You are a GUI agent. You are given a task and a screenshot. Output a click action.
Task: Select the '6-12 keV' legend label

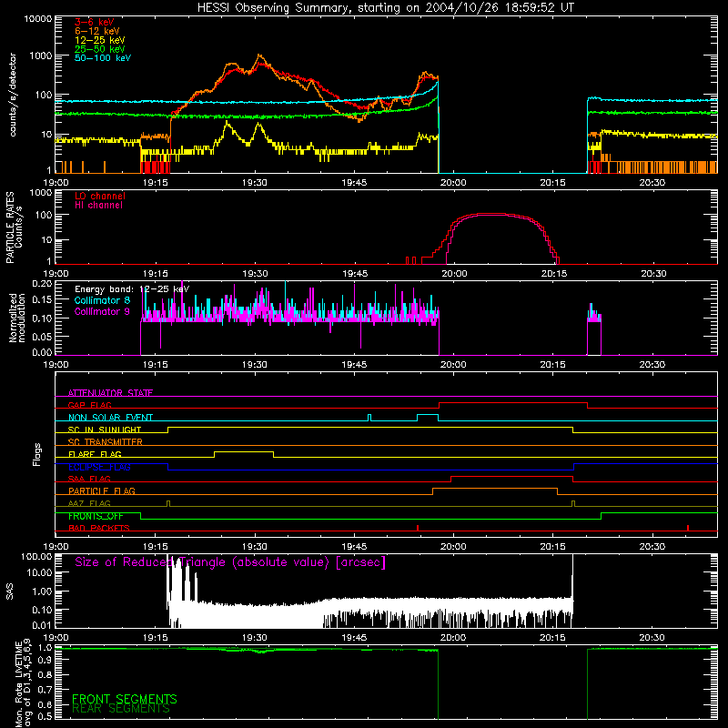[97, 31]
